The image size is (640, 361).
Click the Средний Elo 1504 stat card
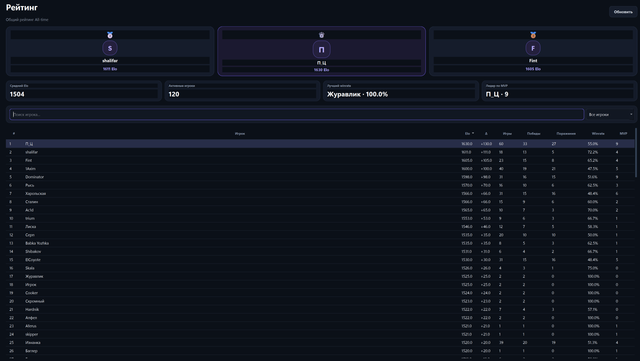pos(83,91)
